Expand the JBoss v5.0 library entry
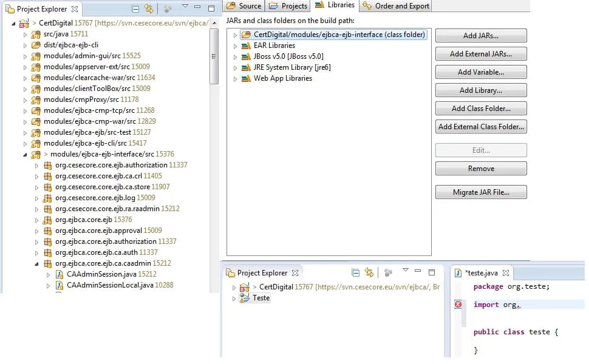589x364 pixels. tap(235, 56)
